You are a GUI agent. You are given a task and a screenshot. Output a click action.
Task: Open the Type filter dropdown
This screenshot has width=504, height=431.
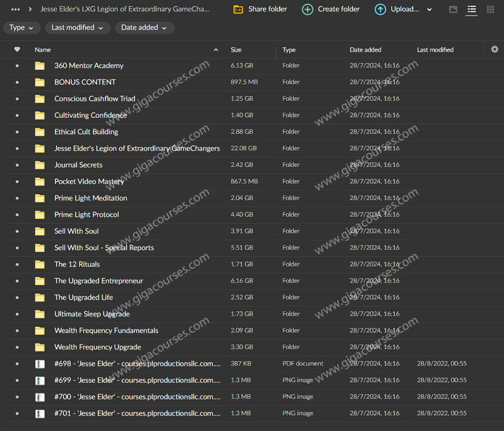pyautogui.click(x=22, y=28)
